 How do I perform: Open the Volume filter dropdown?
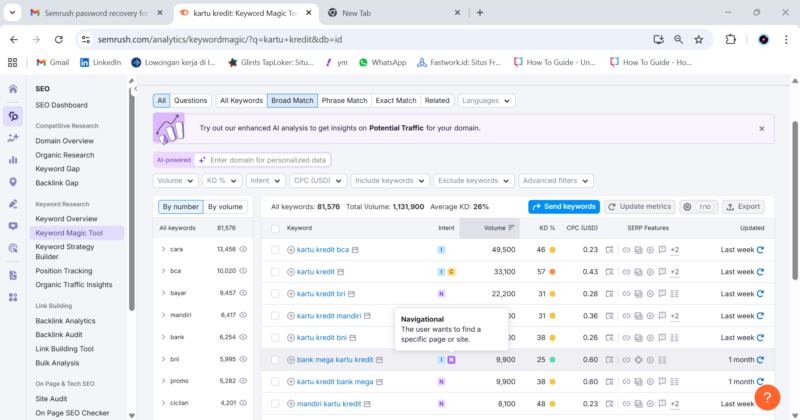click(x=176, y=181)
